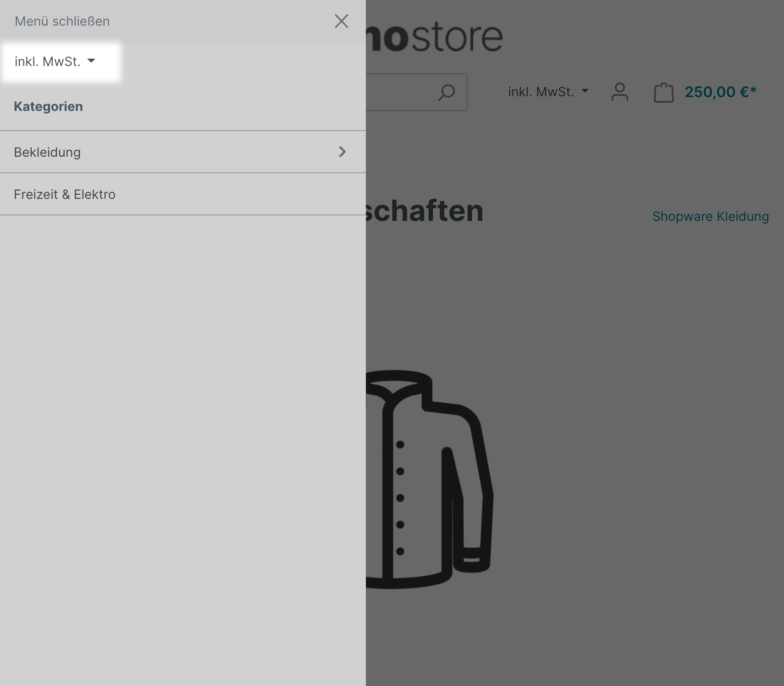784x686 pixels.
Task: Expand Bekleidung via its chevron arrow
Action: [342, 152]
